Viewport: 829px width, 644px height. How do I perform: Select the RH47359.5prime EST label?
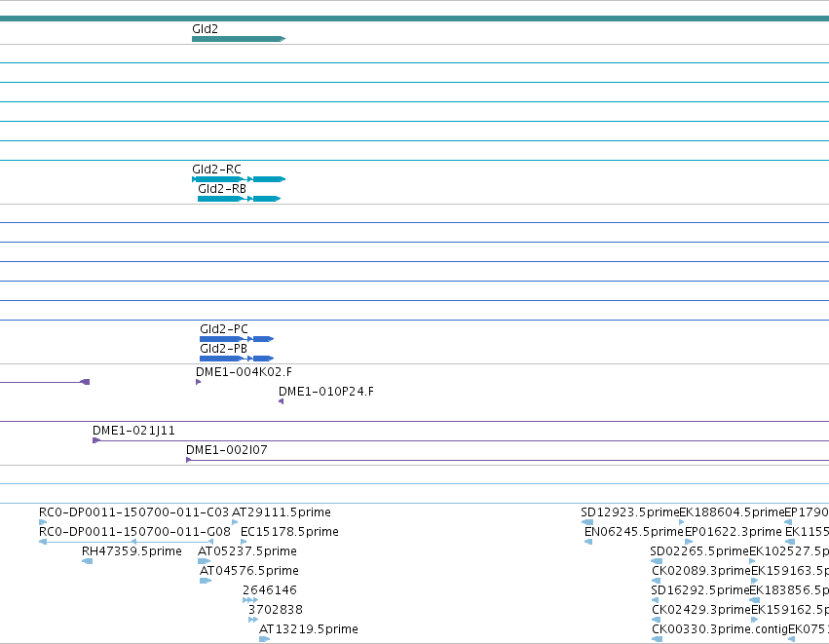[132, 551]
